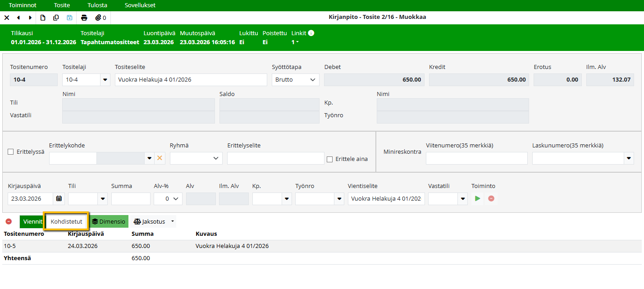Open the Alv-% dropdown
The width and height of the screenshot is (644, 289).
click(168, 199)
